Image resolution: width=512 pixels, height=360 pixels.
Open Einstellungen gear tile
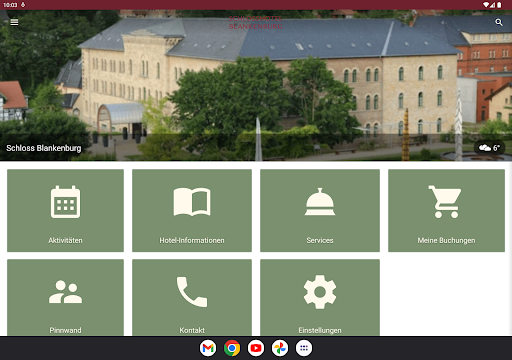(x=320, y=297)
